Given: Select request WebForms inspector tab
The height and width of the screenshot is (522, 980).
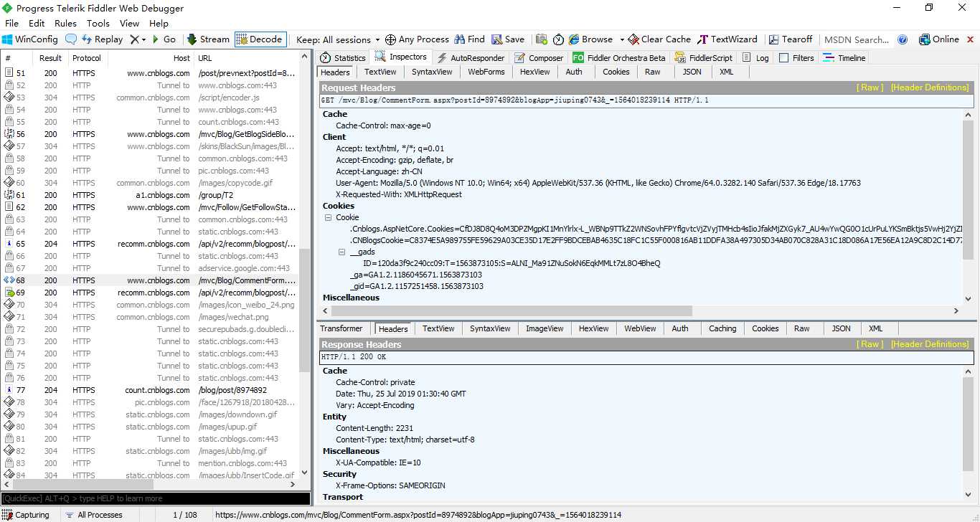Looking at the screenshot, I should click(x=486, y=72).
